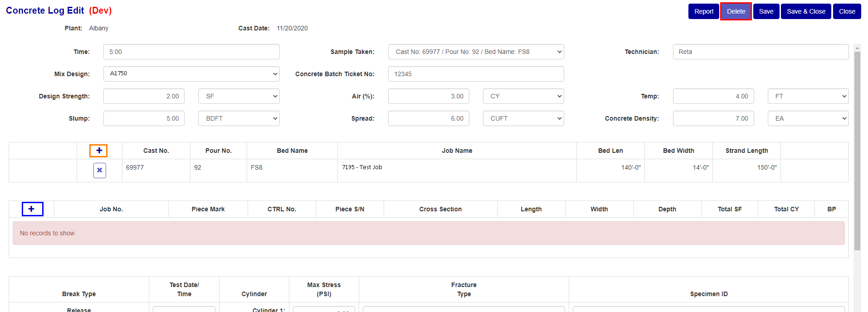868x312 pixels.
Task: Open the Sample Taken dropdown
Action: point(476,52)
